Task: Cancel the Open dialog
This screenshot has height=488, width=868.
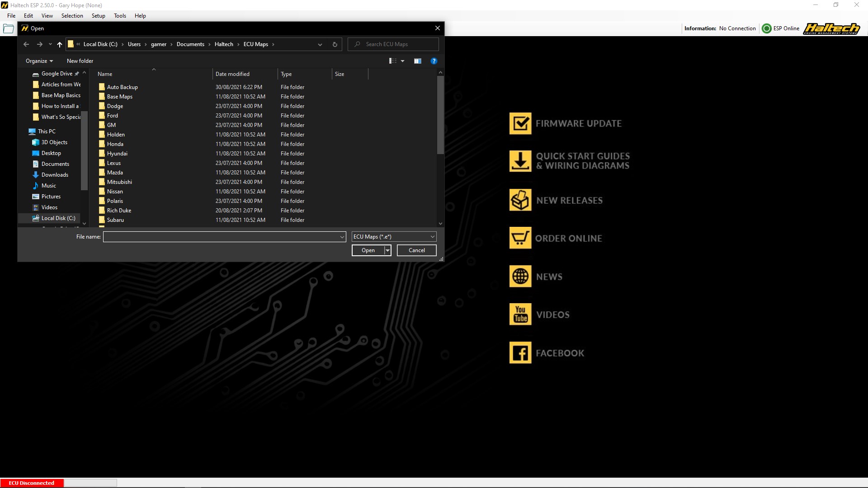Action: (x=416, y=250)
